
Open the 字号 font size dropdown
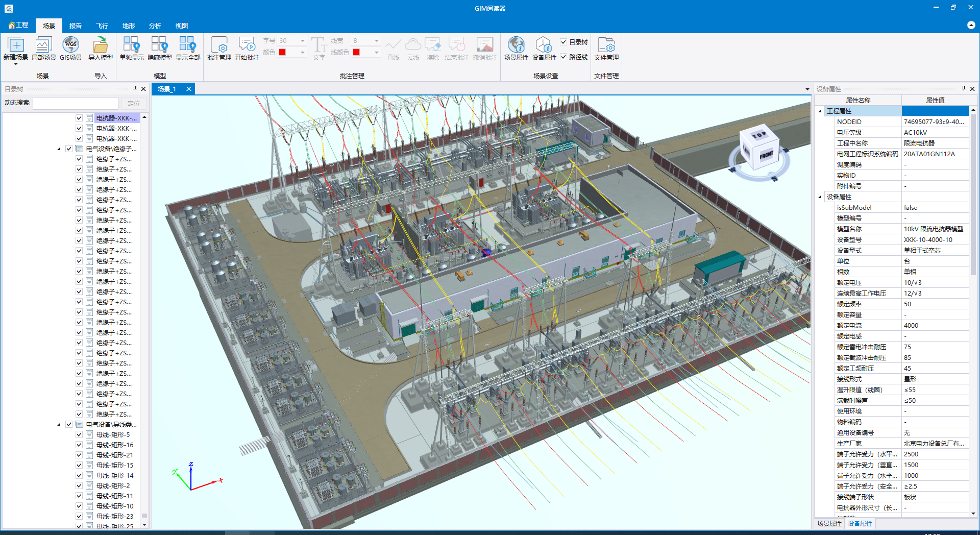[x=302, y=41]
